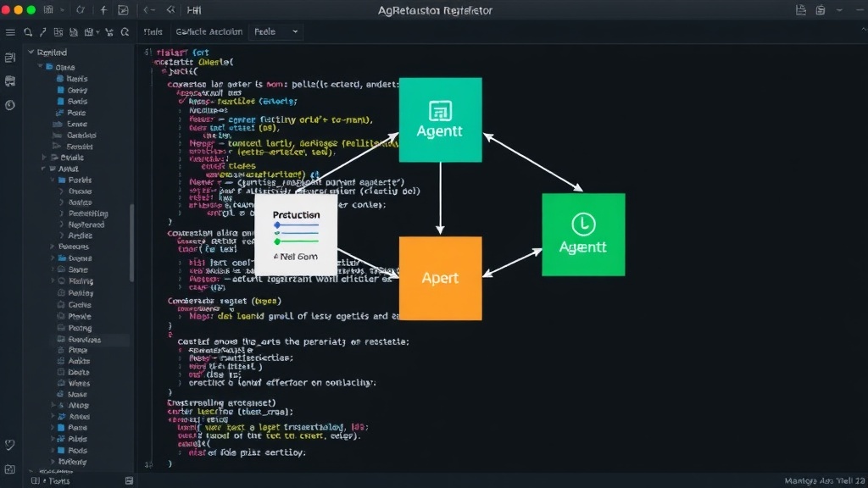Select the pencil edit icon in the toolbar
Viewport: 868px width, 488px height.
coord(42,33)
